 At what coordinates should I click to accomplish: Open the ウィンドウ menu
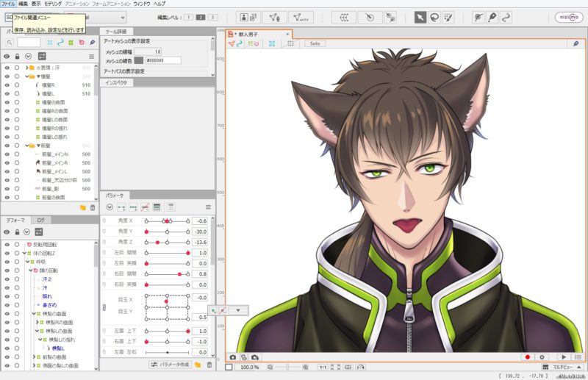click(141, 4)
